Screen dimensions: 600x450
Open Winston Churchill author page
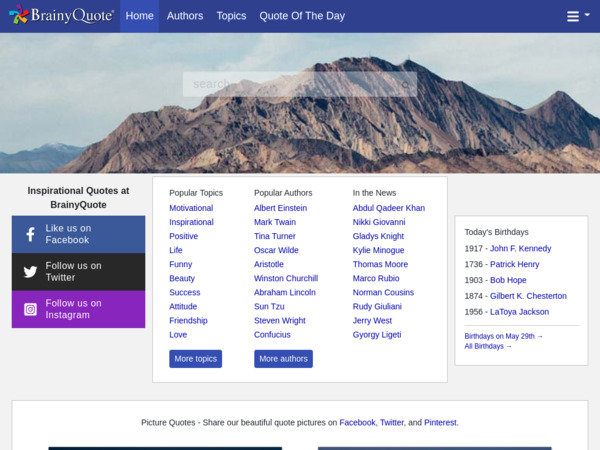tap(286, 279)
